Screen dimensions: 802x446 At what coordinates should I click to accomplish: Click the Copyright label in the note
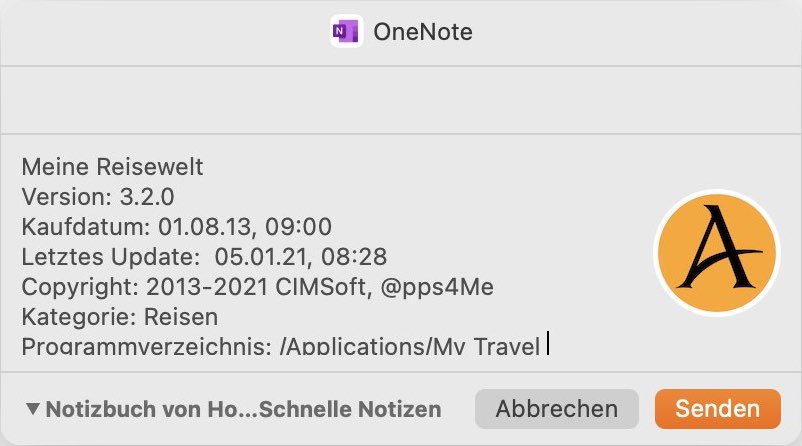[x=80, y=287]
